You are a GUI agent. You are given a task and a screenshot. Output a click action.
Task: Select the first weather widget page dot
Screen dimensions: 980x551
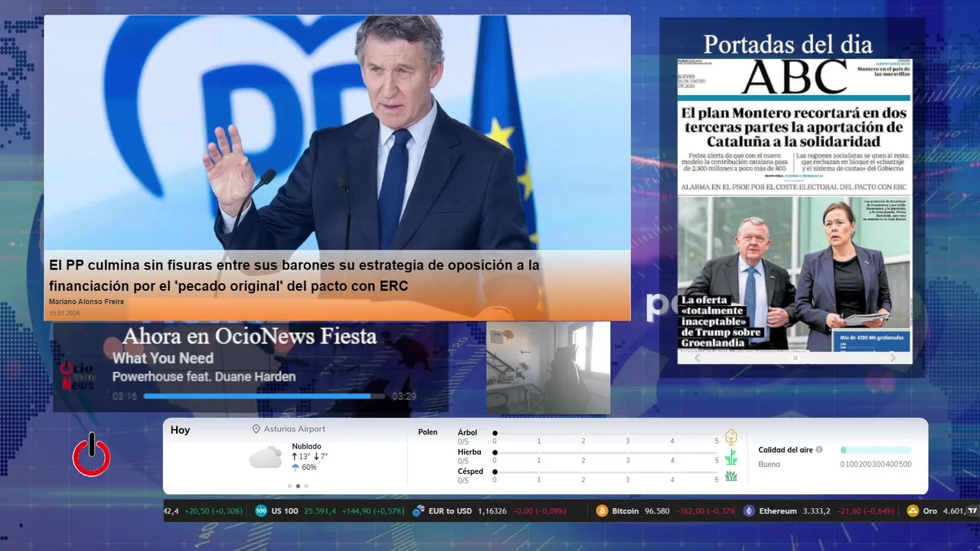[x=289, y=486]
